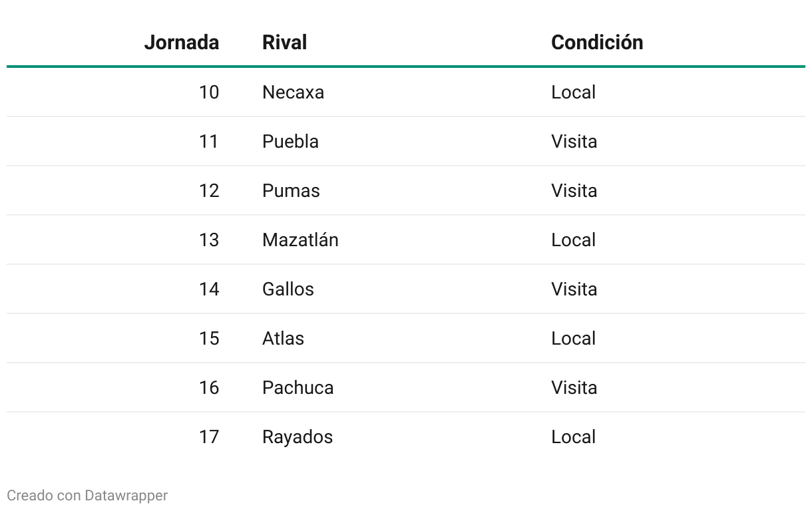The image size is (812, 511).
Task: Click Visita in the Pachuca row
Action: (x=574, y=387)
